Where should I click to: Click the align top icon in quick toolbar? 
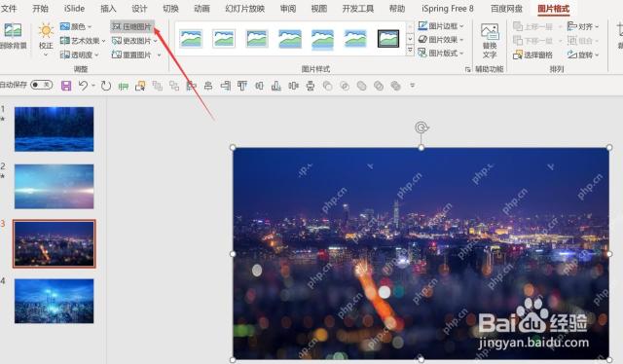pyautogui.click(x=242, y=86)
